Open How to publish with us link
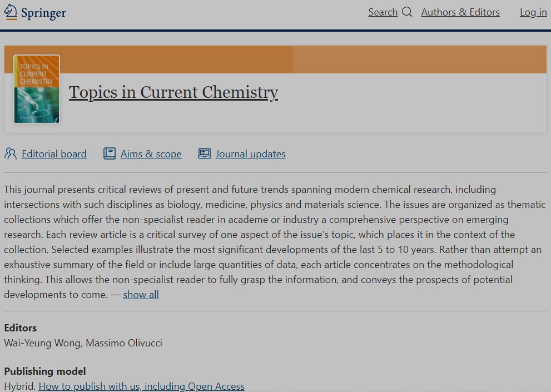Screen dimensions: 551x392 pos(141,386)
